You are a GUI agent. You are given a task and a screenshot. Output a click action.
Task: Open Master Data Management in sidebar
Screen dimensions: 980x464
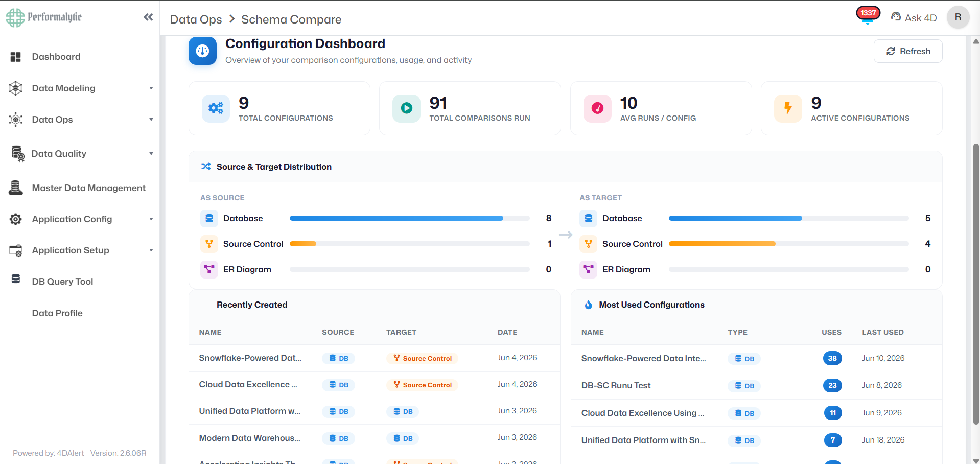[x=89, y=188]
